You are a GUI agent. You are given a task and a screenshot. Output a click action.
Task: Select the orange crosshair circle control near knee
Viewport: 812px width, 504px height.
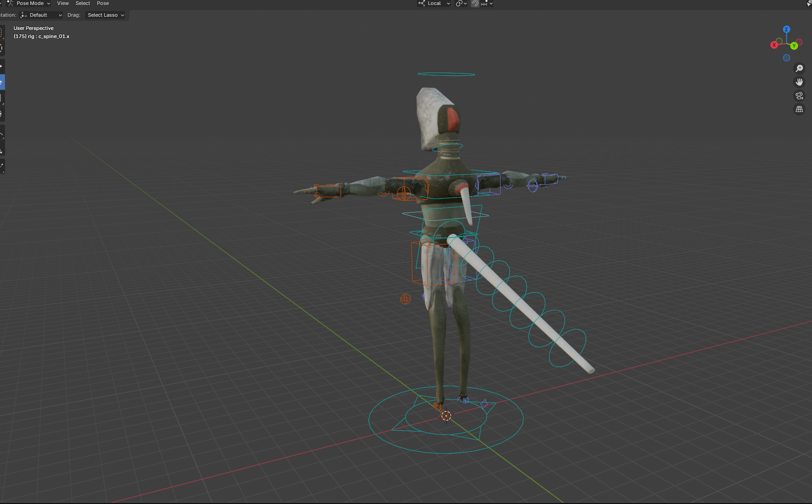click(x=405, y=299)
